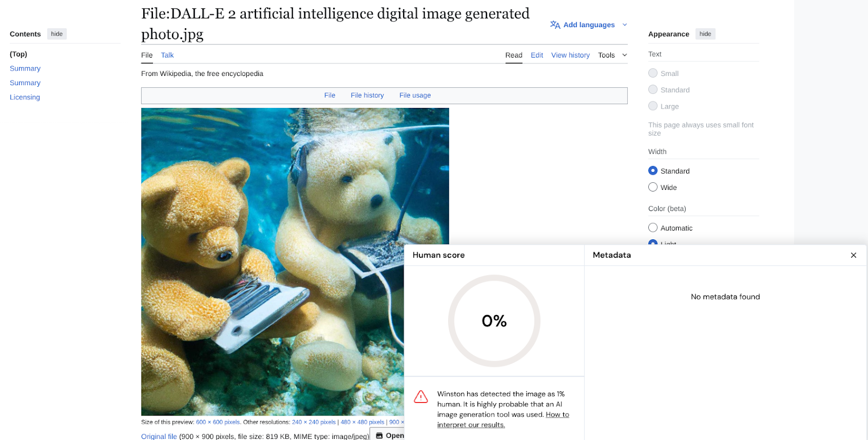This screenshot has width=868, height=440.
Task: Click the Human score panel heading
Action: (438, 255)
